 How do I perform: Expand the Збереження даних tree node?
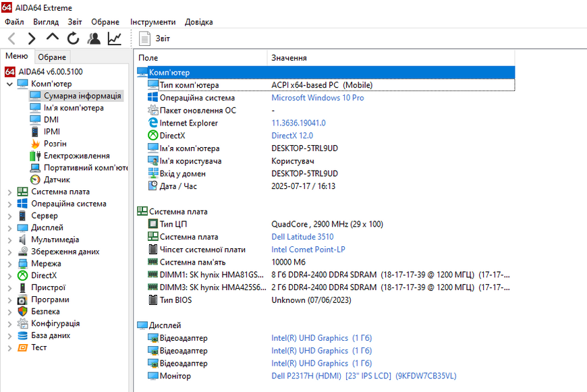[x=9, y=252]
